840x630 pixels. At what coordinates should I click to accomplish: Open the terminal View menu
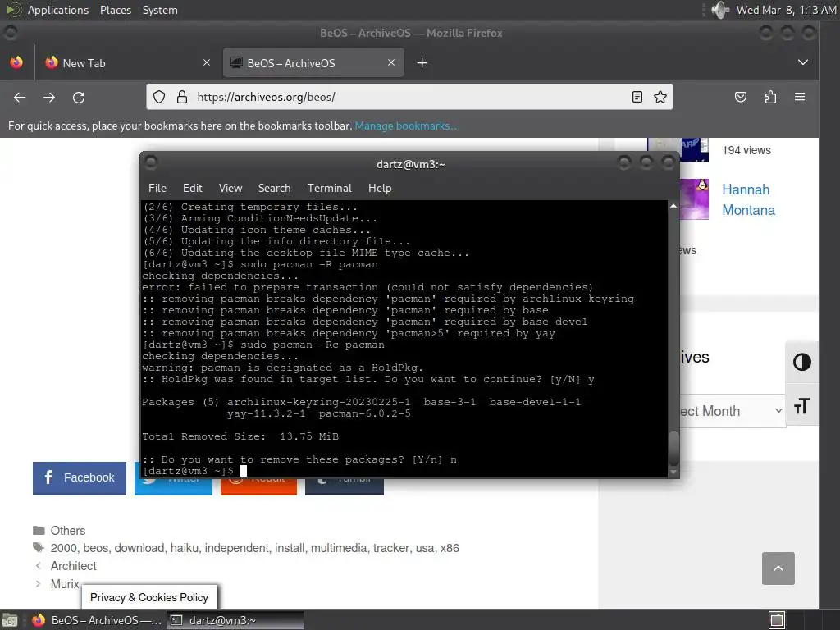(x=231, y=188)
